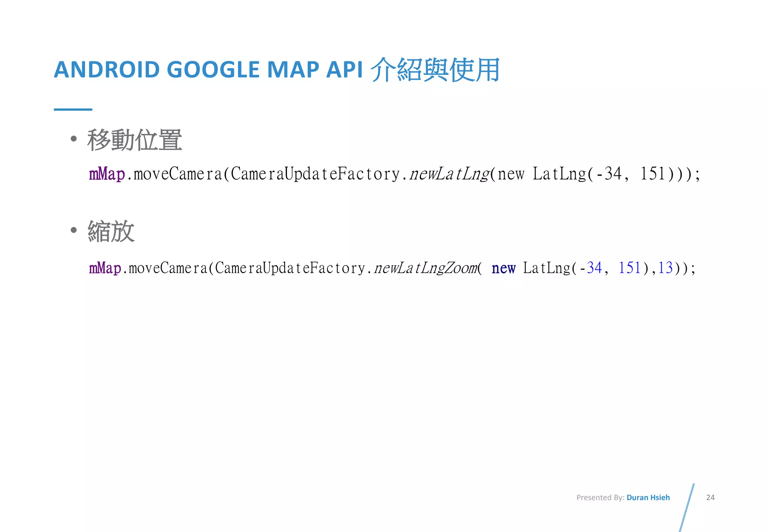
Task: Click the slide title 'ANDROID GOOGLE MAP API 介紹與使用'
Action: point(277,70)
